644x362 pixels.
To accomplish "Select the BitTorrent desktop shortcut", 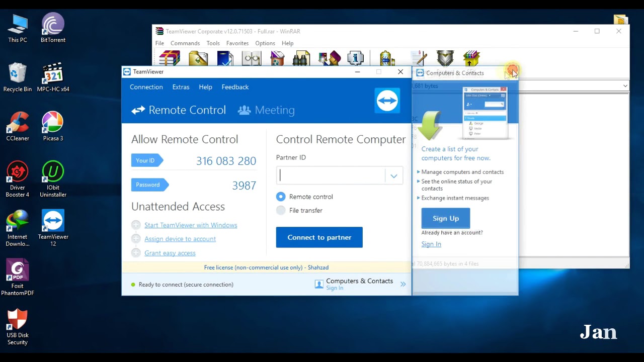I will pos(53,29).
